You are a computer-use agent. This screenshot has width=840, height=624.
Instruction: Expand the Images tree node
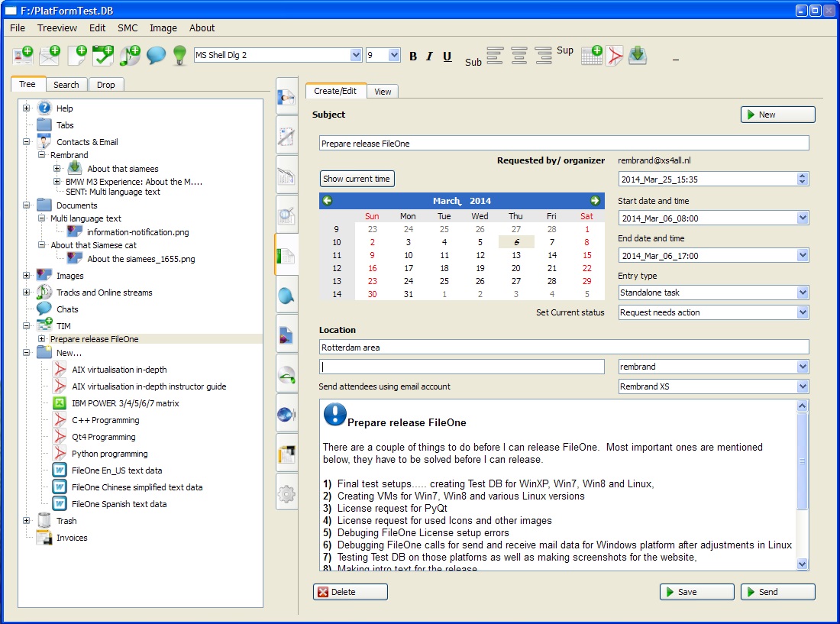27,275
